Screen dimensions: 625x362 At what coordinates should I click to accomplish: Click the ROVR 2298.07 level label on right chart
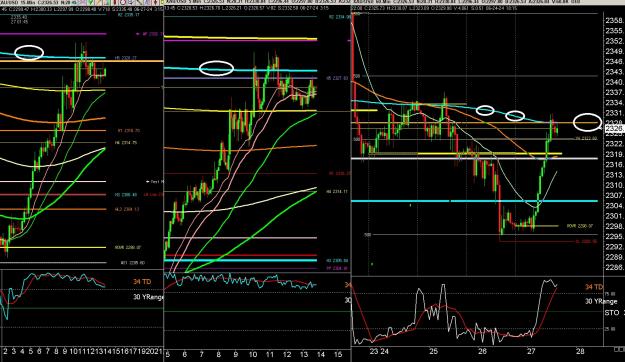pos(580,226)
